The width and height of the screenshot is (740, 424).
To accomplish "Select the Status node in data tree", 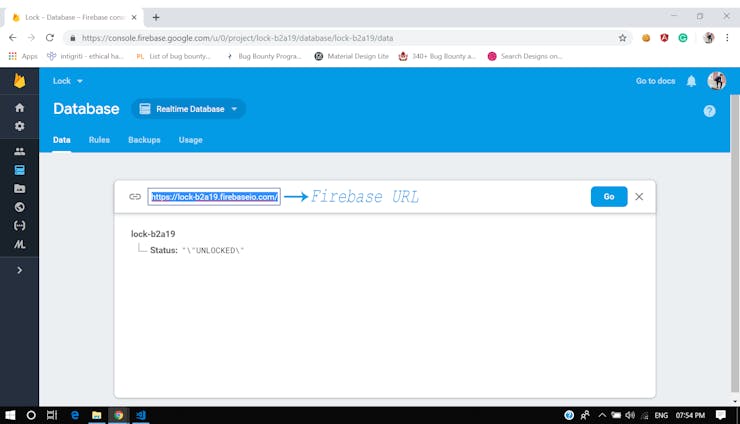I will (163, 250).
